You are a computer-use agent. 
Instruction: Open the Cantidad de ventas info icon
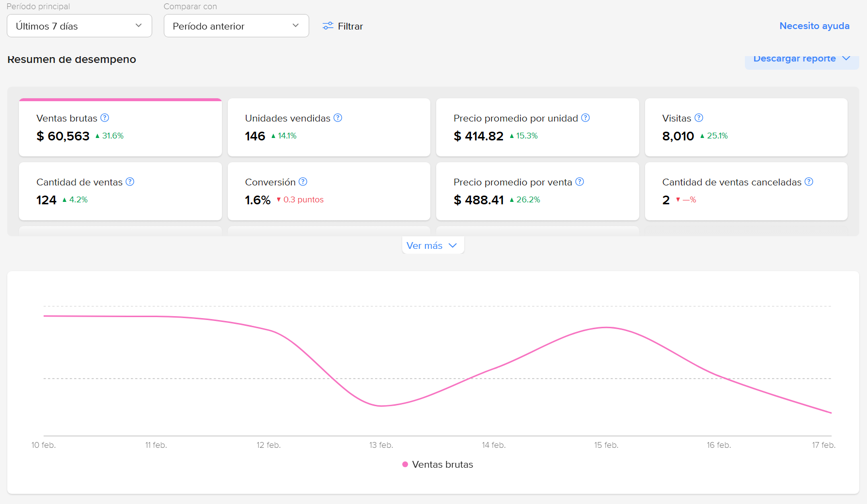130,182
